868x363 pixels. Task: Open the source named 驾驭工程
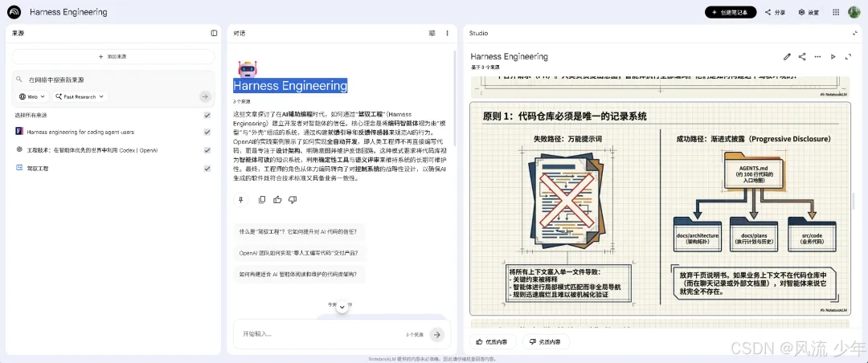(38, 168)
